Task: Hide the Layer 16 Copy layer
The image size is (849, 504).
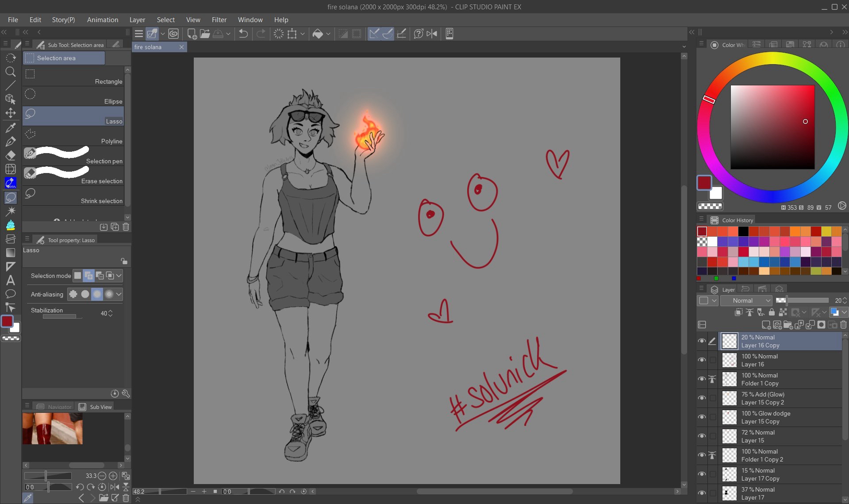Action: 702,341
